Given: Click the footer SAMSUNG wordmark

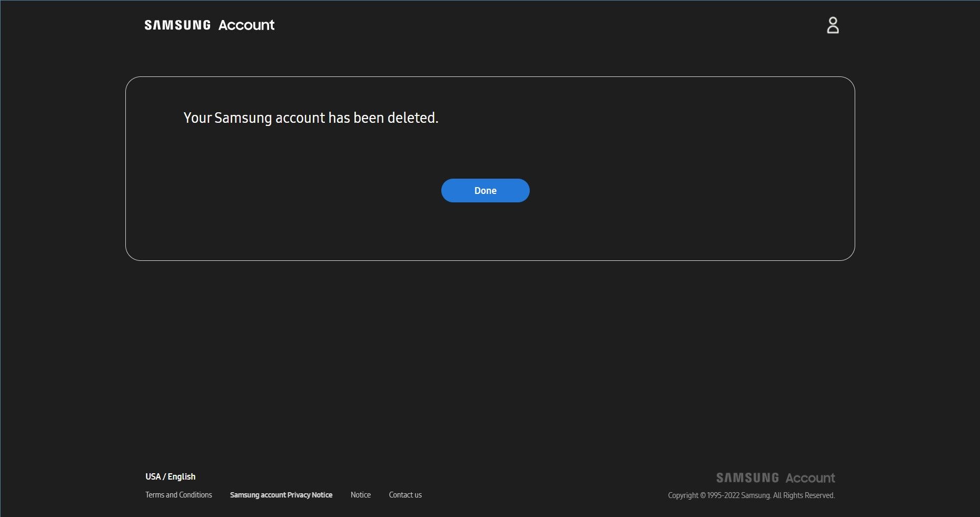Looking at the screenshot, I should coord(747,478).
